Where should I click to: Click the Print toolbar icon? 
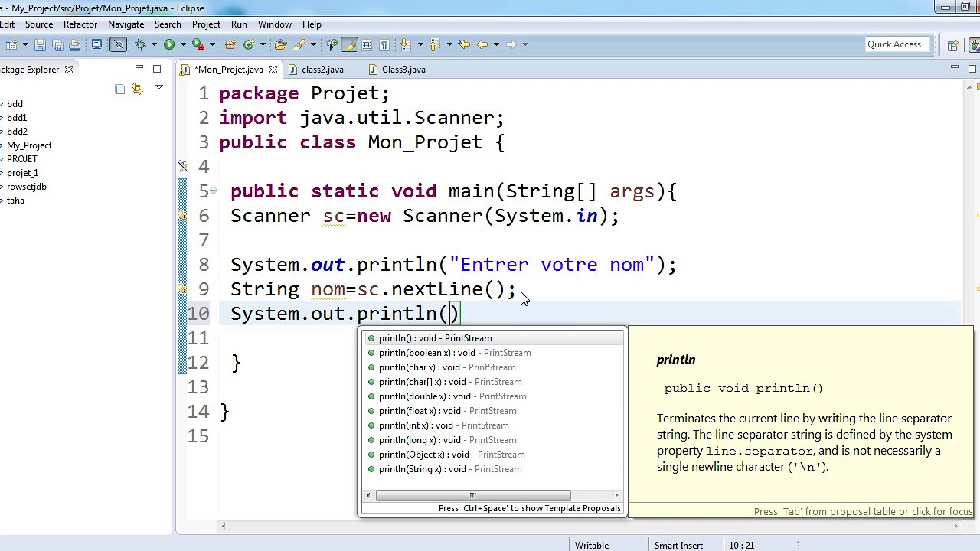point(74,44)
